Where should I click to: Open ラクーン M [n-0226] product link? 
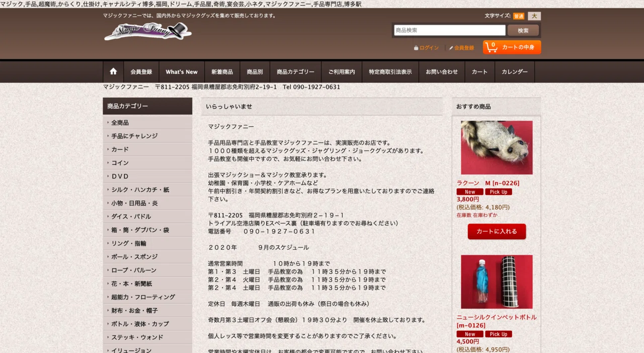pyautogui.click(x=488, y=183)
